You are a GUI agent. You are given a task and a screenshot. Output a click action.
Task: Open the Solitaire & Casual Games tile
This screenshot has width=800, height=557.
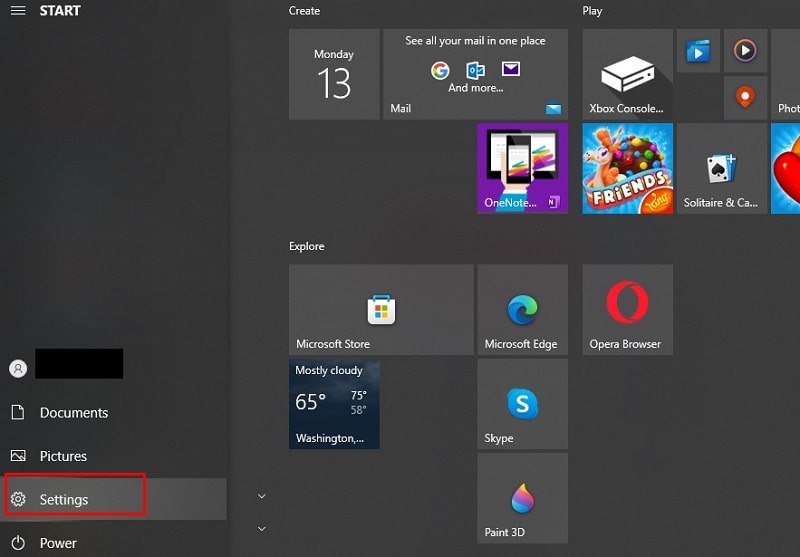722,168
